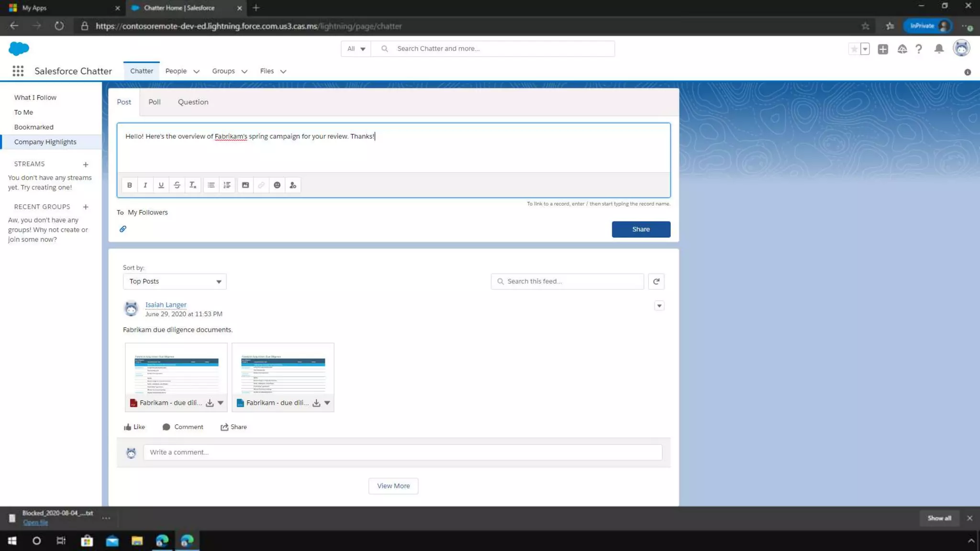The height and width of the screenshot is (551, 980).
Task: Refresh the Chatter feed
Action: (x=656, y=281)
